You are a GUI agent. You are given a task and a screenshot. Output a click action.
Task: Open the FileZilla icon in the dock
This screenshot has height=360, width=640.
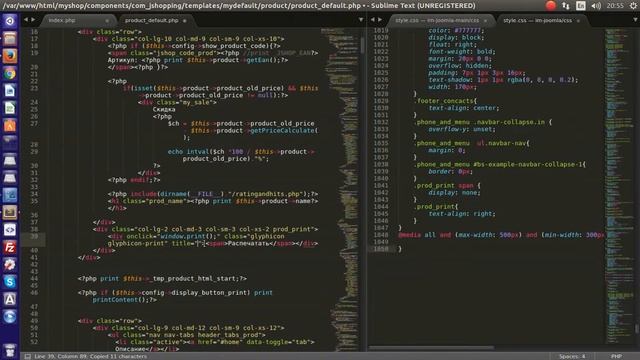10,247
